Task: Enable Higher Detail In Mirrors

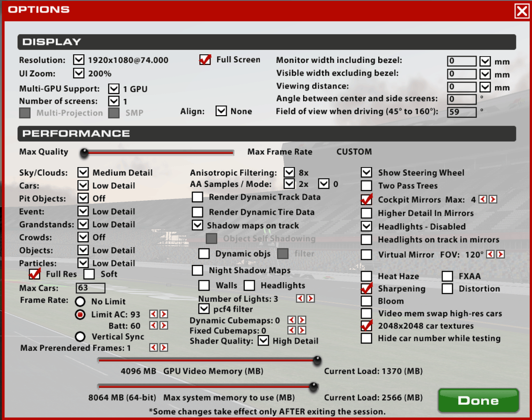Action: coord(367,213)
